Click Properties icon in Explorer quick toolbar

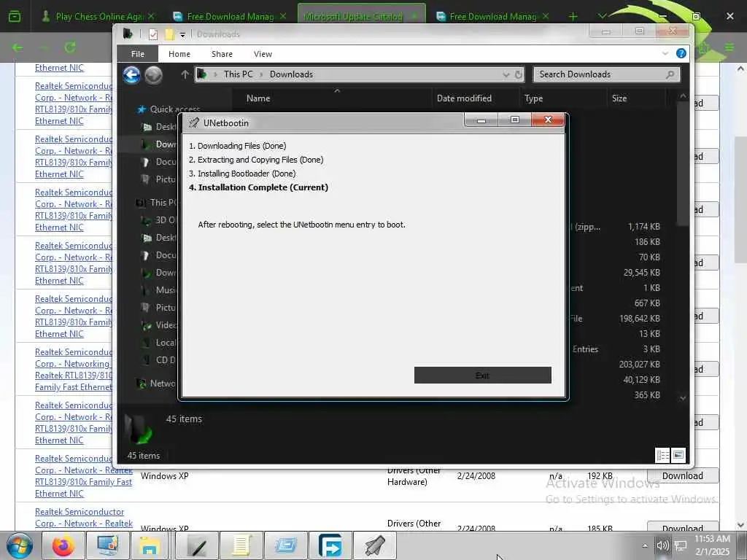153,34
